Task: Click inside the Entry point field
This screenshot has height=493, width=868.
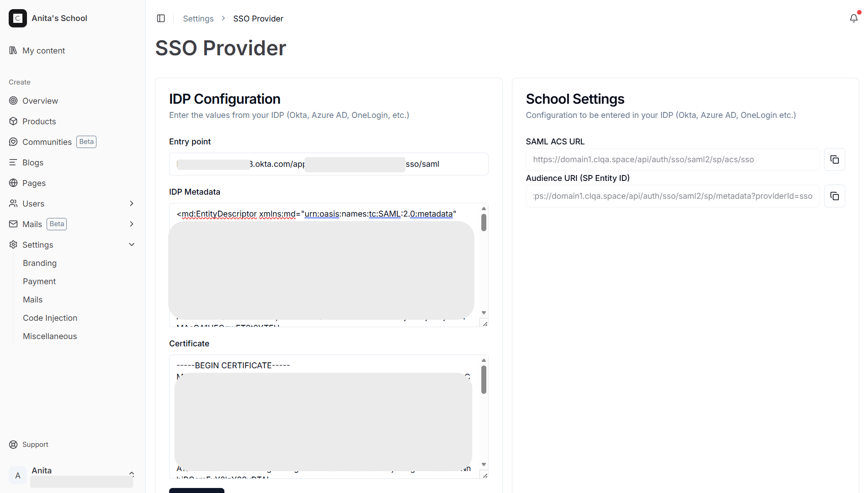Action: [328, 164]
